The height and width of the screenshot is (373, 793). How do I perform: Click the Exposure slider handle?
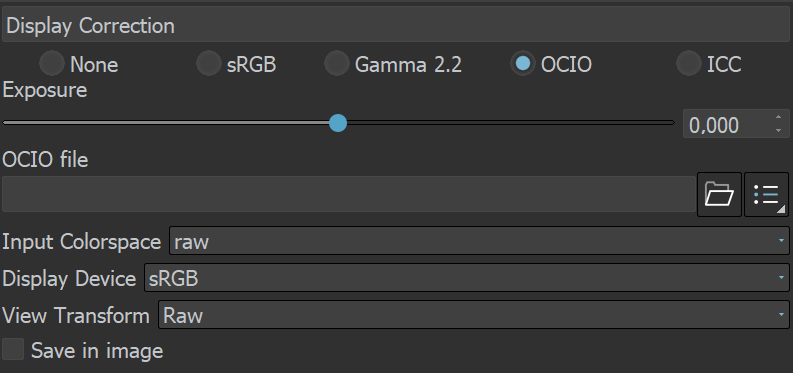click(x=338, y=123)
